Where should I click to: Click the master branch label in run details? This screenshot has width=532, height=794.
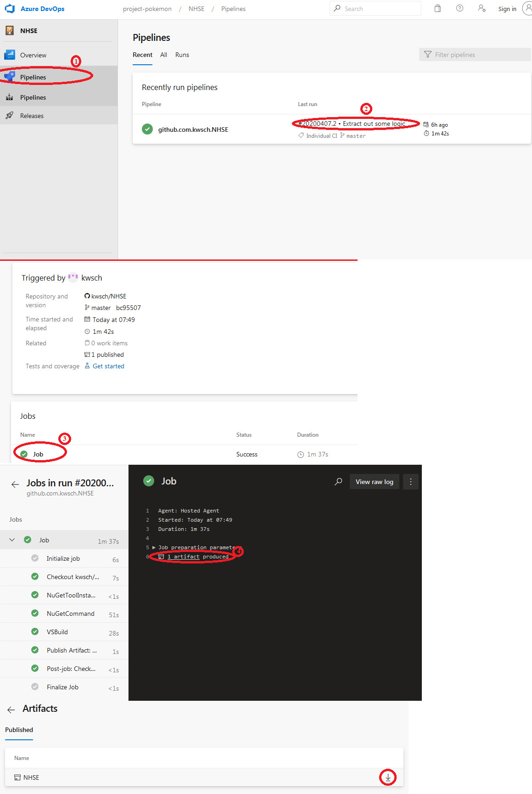[x=101, y=308]
